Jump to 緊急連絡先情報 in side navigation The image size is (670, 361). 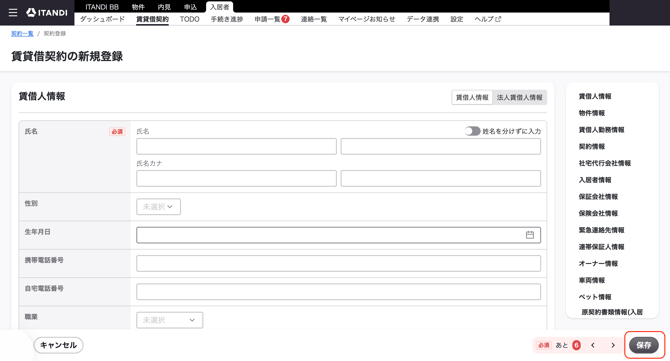(x=601, y=230)
